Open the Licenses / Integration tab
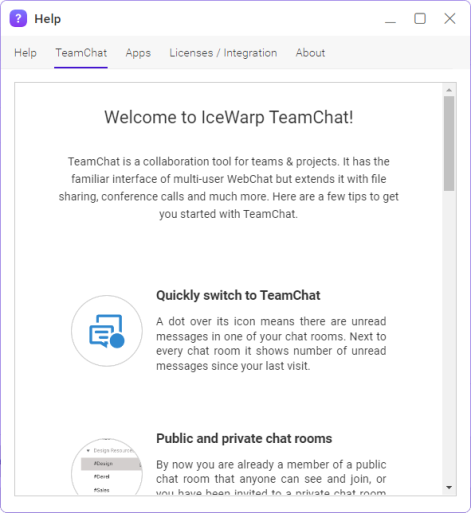The image size is (471, 513). 223,53
